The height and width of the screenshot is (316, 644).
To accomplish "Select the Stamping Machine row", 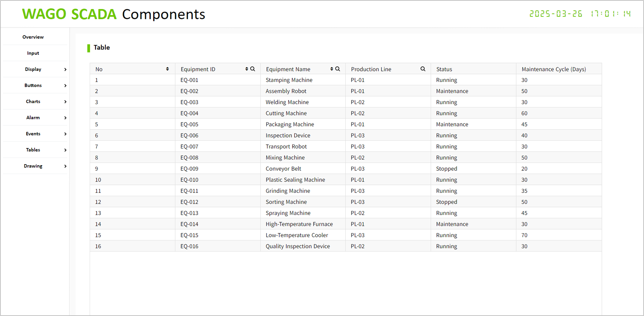I will click(289, 80).
